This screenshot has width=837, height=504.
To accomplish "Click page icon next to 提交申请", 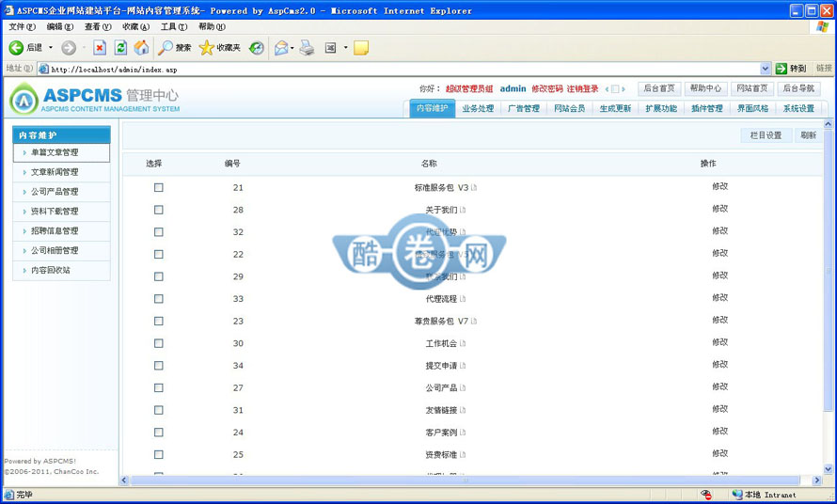I will (x=463, y=366).
